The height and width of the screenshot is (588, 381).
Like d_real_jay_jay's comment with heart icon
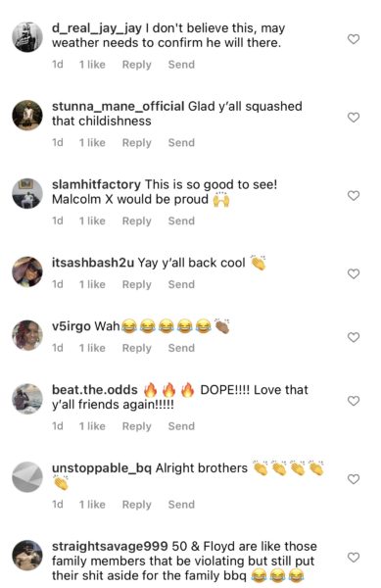[354, 39]
